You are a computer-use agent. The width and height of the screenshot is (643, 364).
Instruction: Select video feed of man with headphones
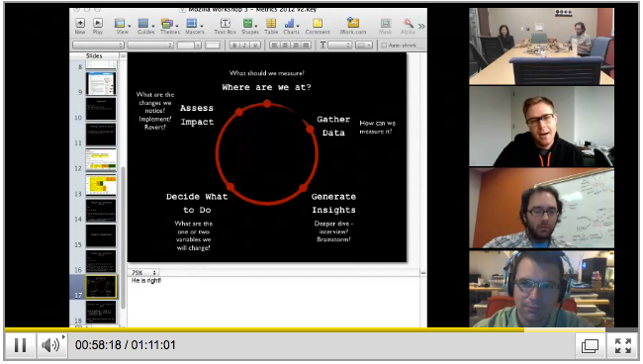tap(541, 289)
